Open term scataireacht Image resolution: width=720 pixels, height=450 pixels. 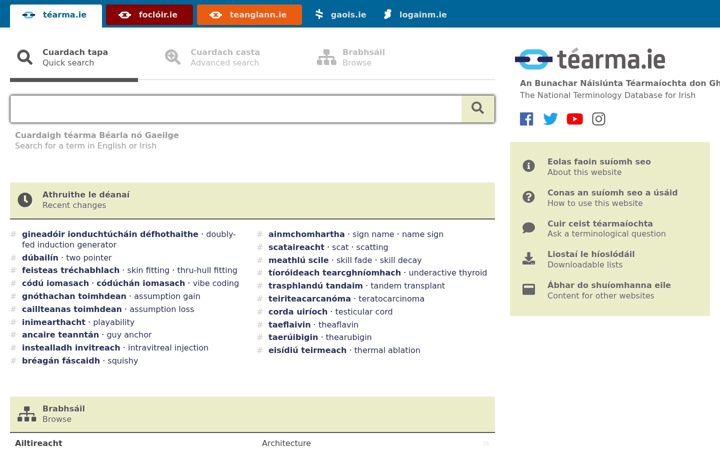pos(296,247)
